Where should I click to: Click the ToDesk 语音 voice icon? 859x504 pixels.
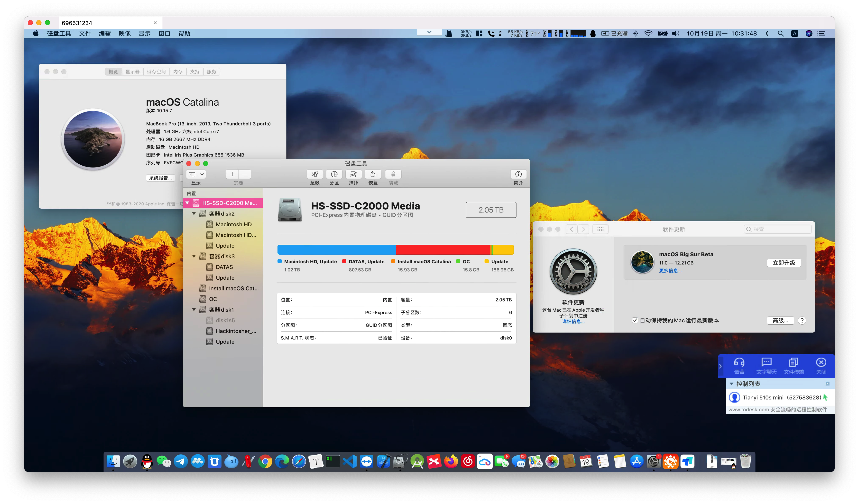[739, 366]
